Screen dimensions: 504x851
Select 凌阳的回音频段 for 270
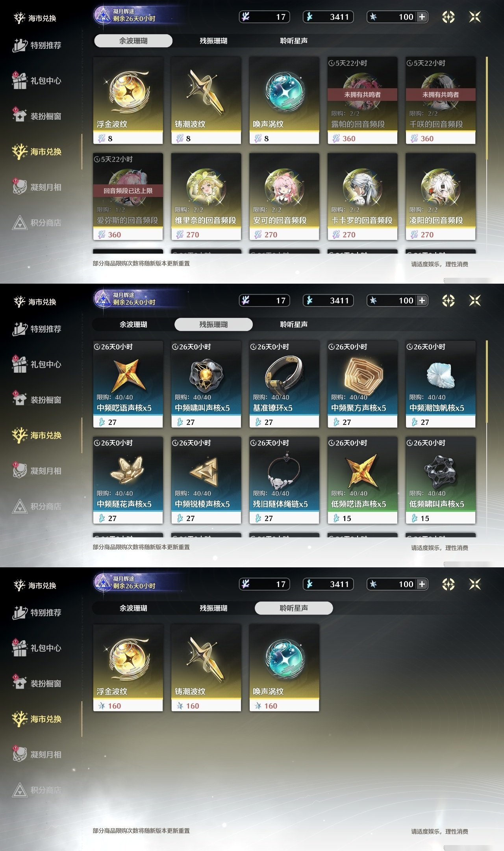coord(441,197)
